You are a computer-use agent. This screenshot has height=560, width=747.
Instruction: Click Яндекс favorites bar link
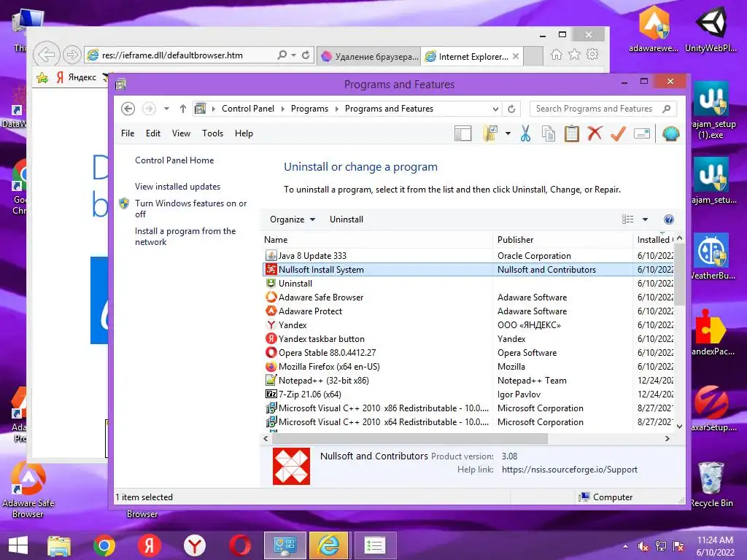coord(76,77)
